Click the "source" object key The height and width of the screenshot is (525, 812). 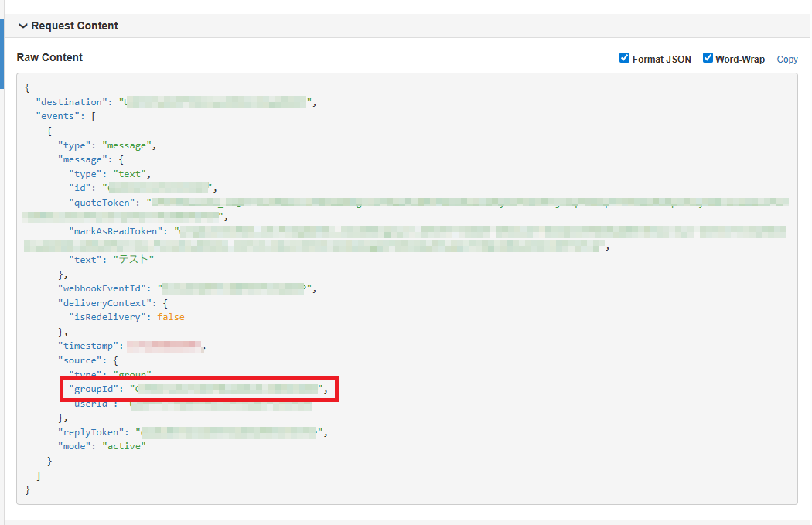click(80, 360)
